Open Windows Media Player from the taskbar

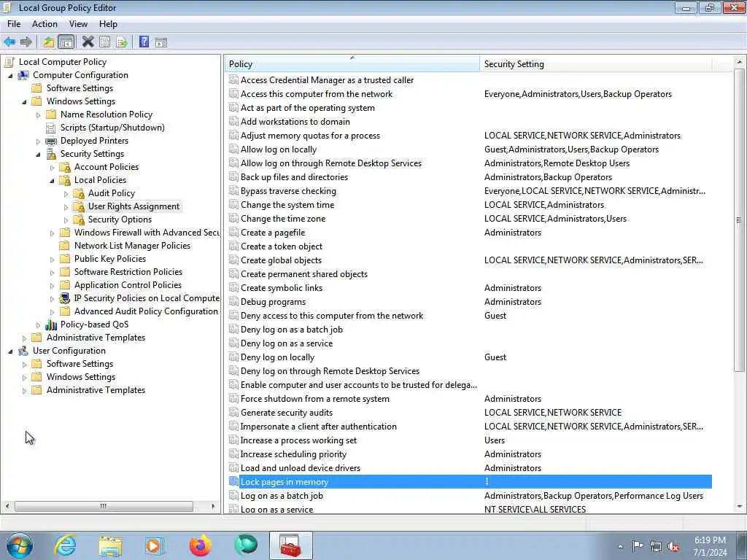[x=155, y=545]
